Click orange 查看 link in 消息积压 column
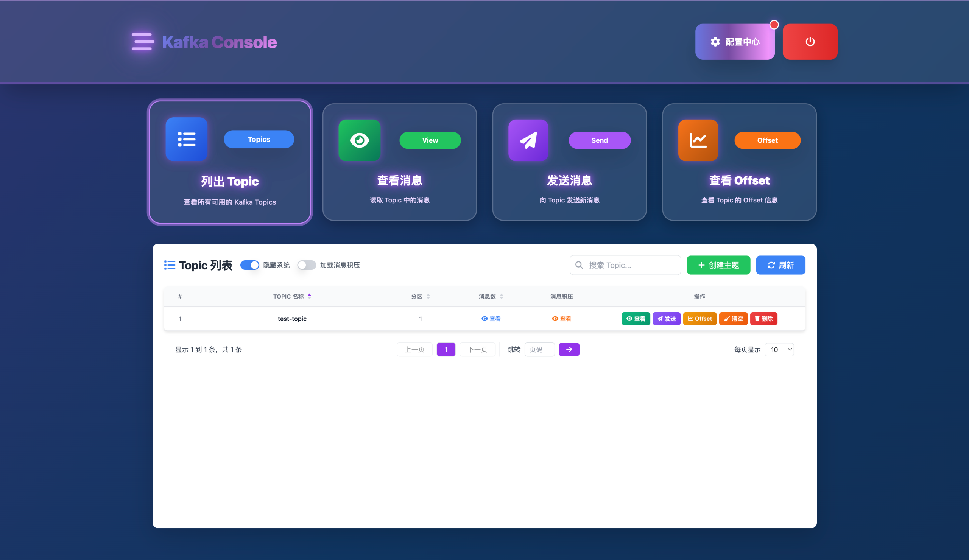Image resolution: width=969 pixels, height=560 pixels. coord(561,319)
